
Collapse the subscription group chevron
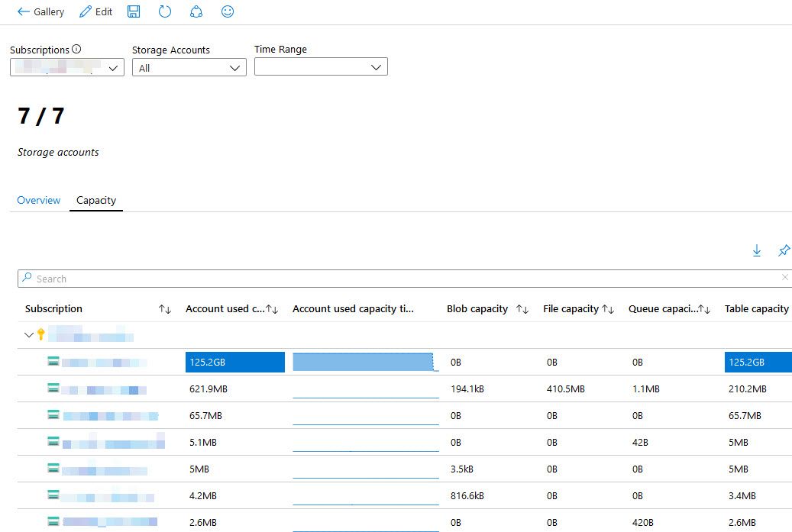tap(29, 335)
